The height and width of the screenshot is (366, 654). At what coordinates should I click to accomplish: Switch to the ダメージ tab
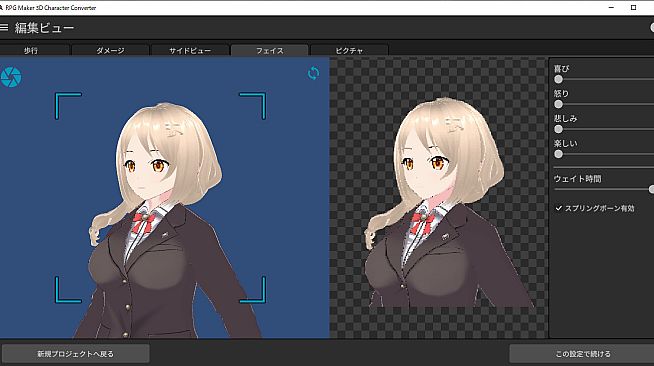click(110, 50)
